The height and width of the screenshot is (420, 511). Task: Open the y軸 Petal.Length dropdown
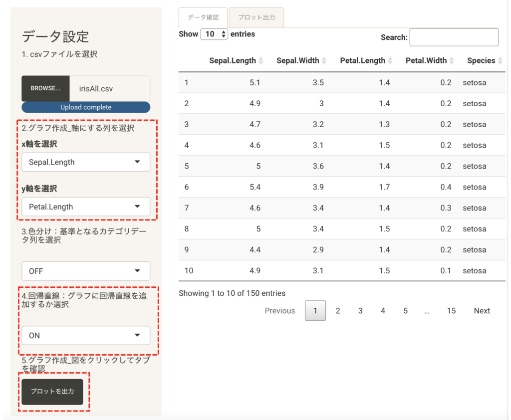[86, 207]
